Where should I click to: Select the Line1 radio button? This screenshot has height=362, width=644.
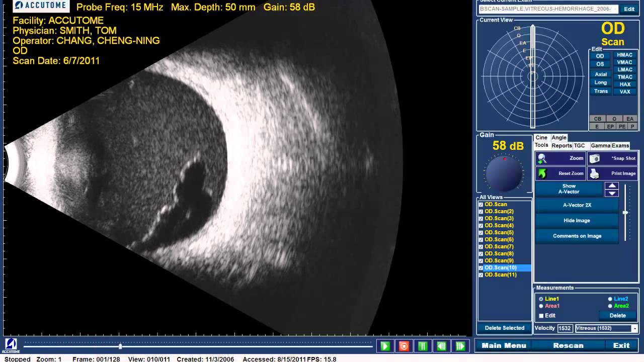click(541, 299)
